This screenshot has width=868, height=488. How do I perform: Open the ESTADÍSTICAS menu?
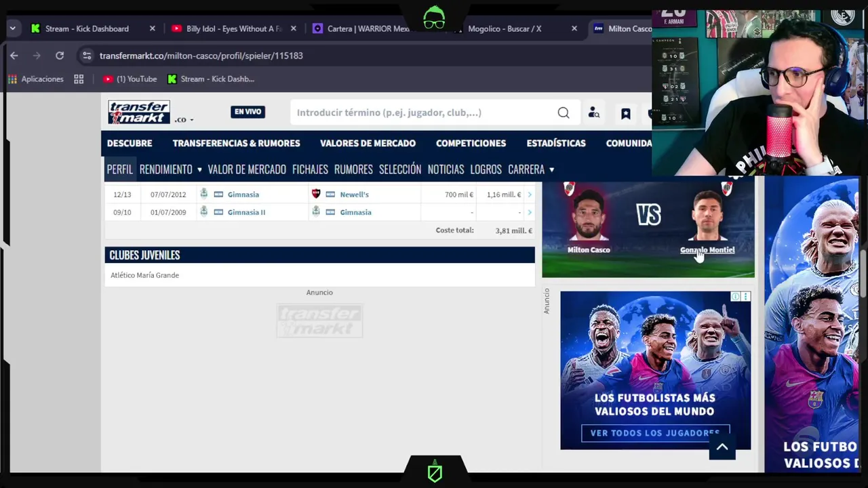[x=556, y=143]
